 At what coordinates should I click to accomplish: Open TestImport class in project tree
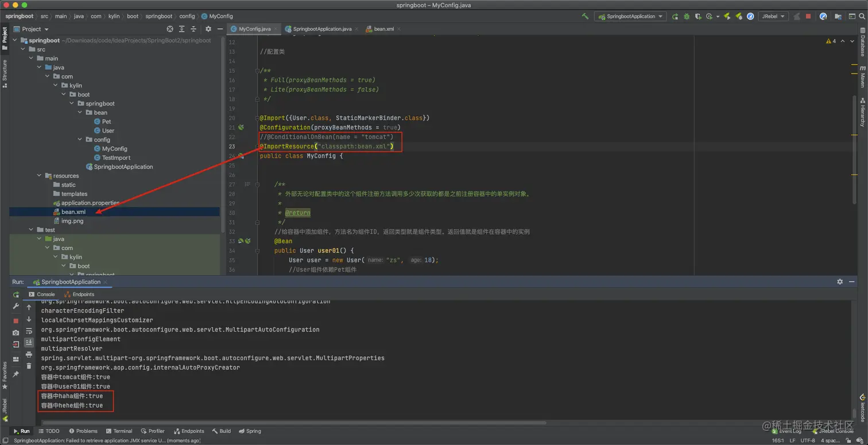click(x=116, y=158)
